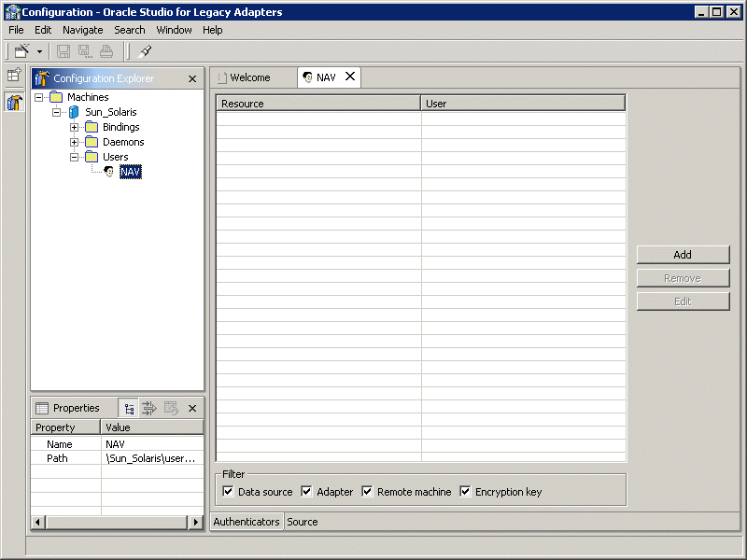Click the Users folder icon
The width and height of the screenshot is (747, 560).
[x=92, y=157]
